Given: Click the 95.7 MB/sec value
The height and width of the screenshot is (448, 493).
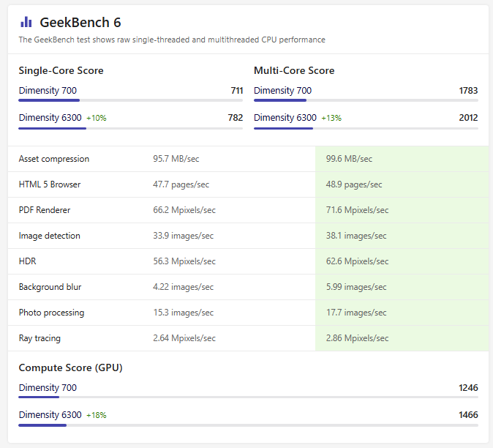Looking at the screenshot, I should pyautogui.click(x=176, y=159).
